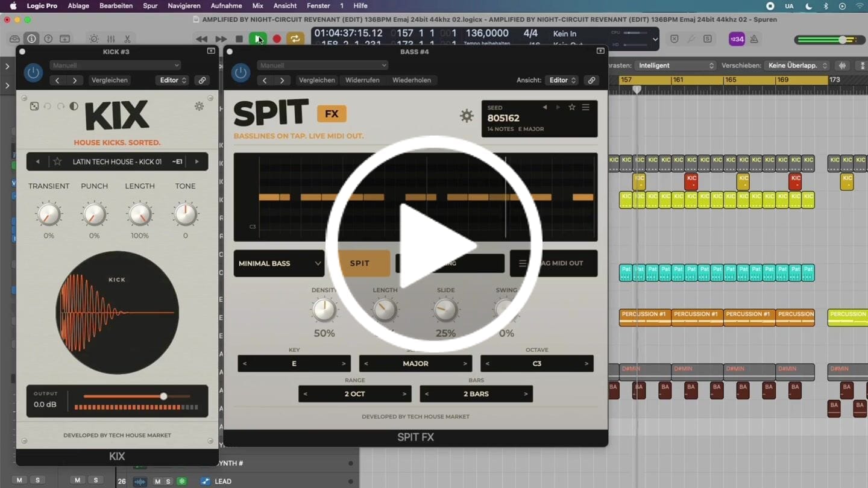The width and height of the screenshot is (868, 488).
Task: Click the KIX randomize dice icon
Action: pyautogui.click(x=34, y=106)
